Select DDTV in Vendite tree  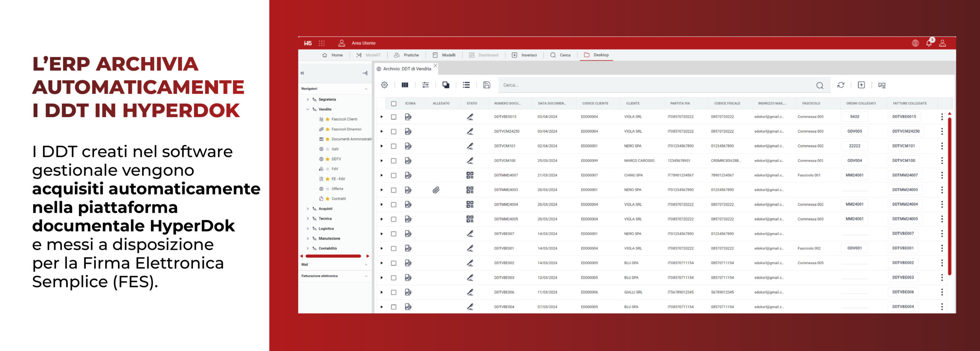[336, 159]
